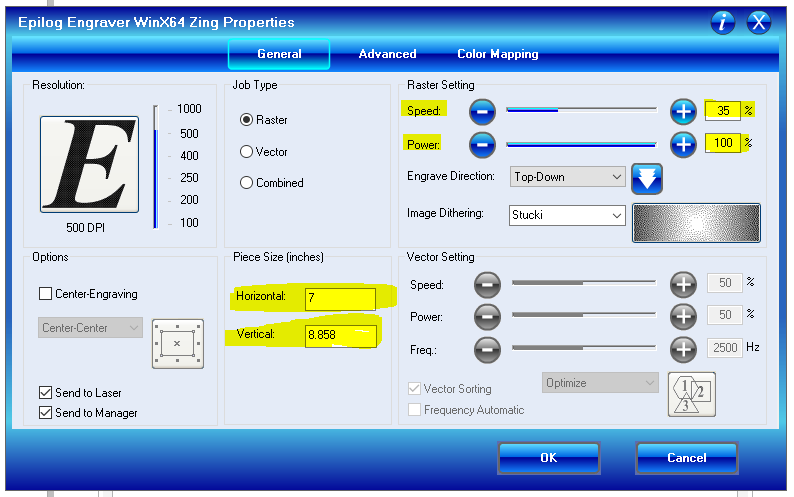Switch to the General tab

coord(279,54)
